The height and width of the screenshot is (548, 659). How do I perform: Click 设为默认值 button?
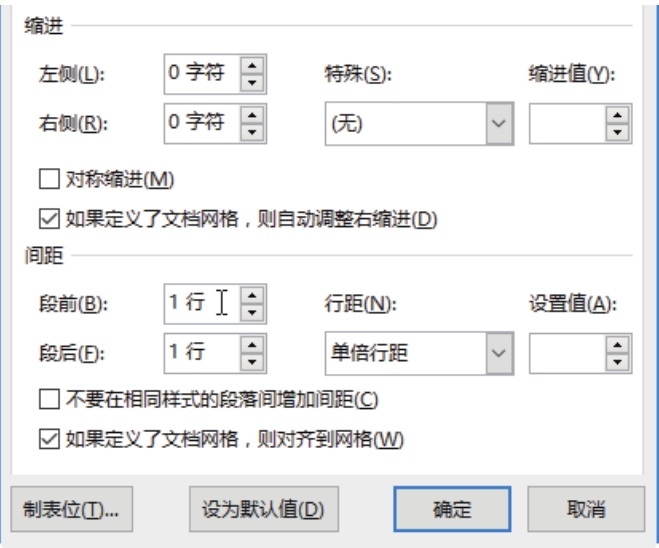[264, 509]
